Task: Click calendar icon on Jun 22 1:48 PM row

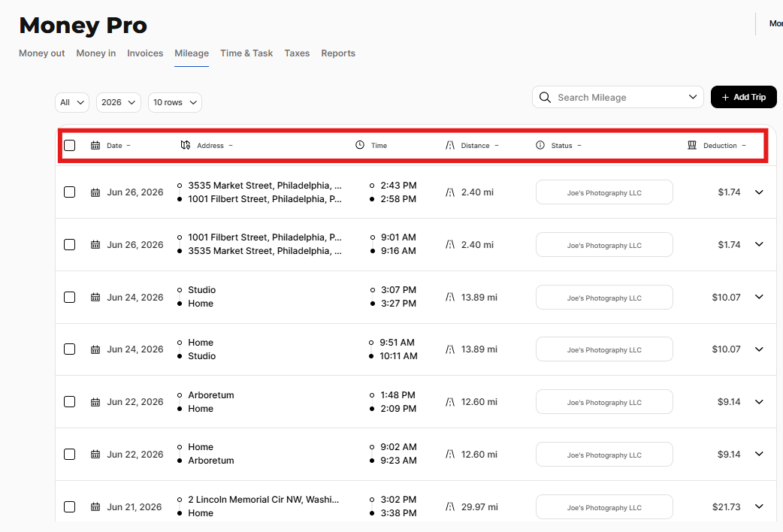Action: coord(95,402)
